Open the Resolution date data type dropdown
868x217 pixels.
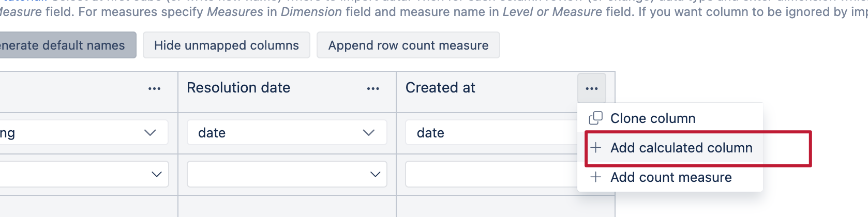287,133
